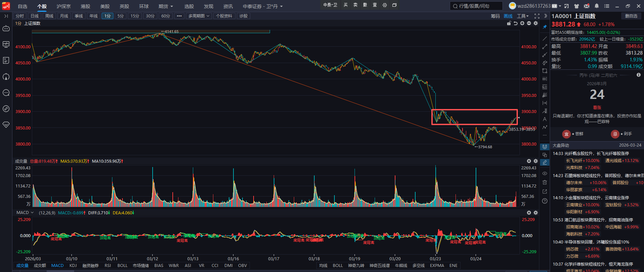Image resolution: width=644 pixels, height=272 pixels.
Task: Click the 删自选 button
Action: (x=631, y=16)
